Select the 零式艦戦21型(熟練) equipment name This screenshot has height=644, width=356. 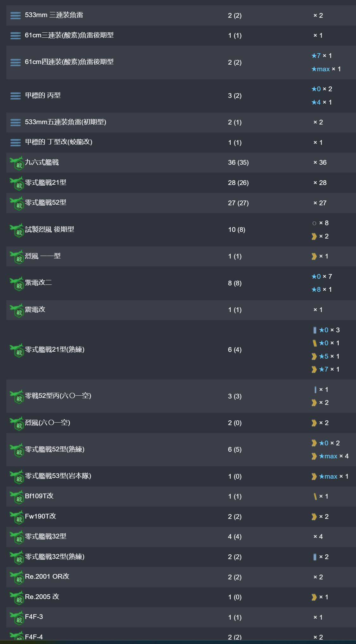point(55,349)
